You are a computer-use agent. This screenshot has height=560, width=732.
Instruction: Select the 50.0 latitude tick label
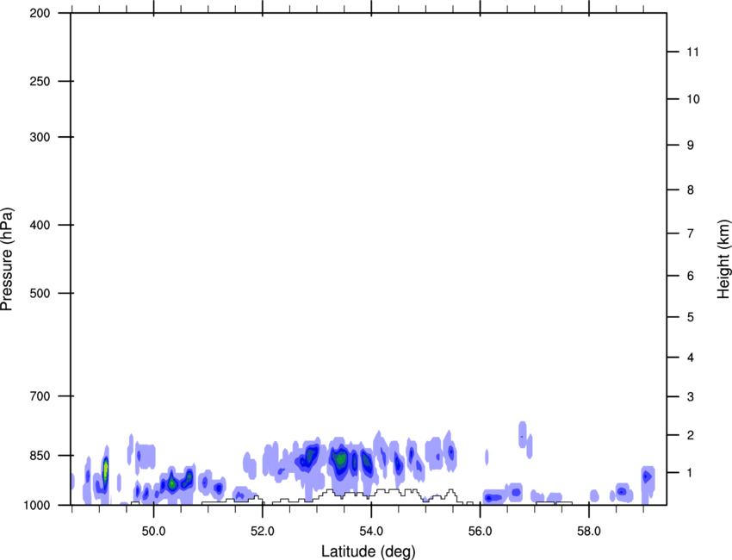[153, 532]
